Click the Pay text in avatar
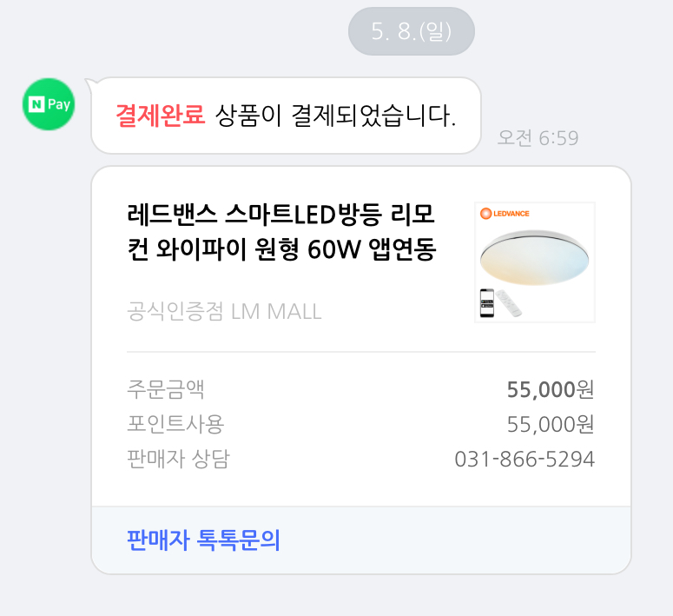673x616 pixels. [58, 104]
